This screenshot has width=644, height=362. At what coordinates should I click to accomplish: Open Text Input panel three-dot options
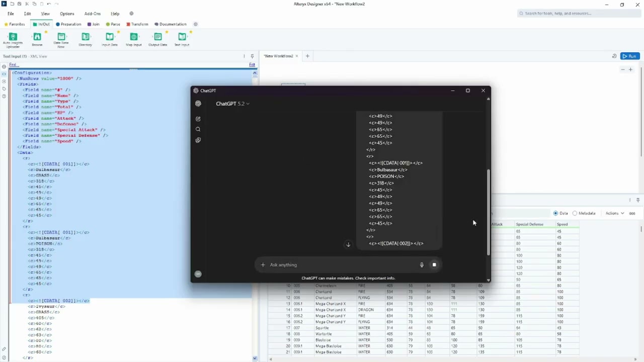pyautogui.click(x=245, y=56)
